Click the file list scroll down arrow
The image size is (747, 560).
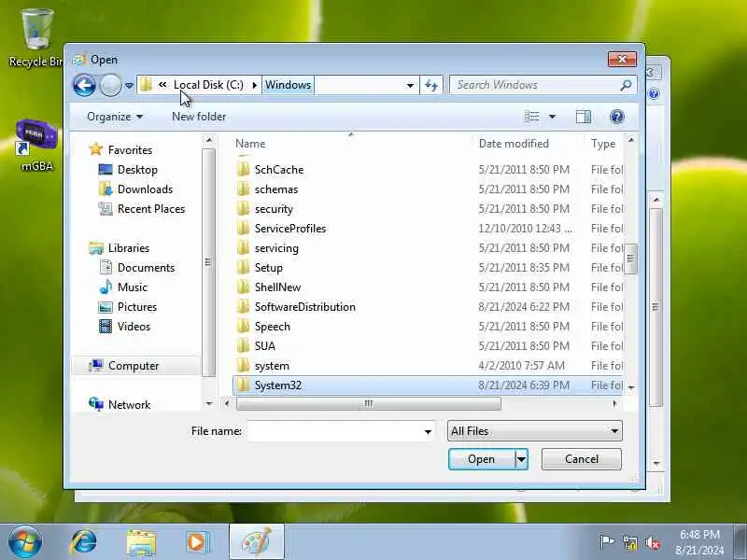(631, 387)
